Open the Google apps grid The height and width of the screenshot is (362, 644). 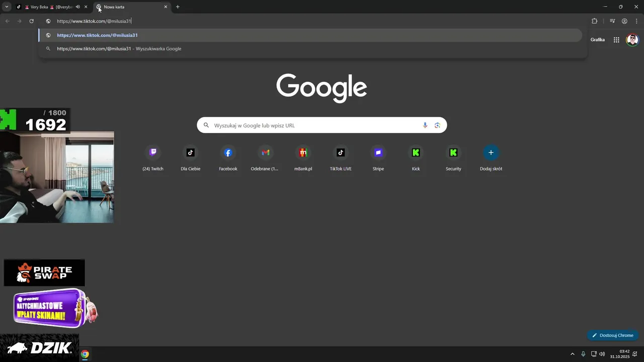point(616,40)
